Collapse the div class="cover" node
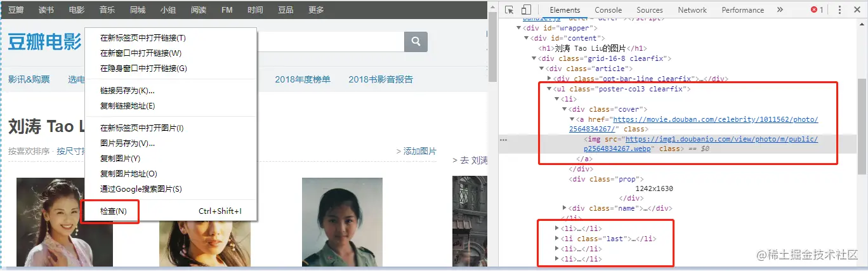The image size is (868, 271). point(565,109)
